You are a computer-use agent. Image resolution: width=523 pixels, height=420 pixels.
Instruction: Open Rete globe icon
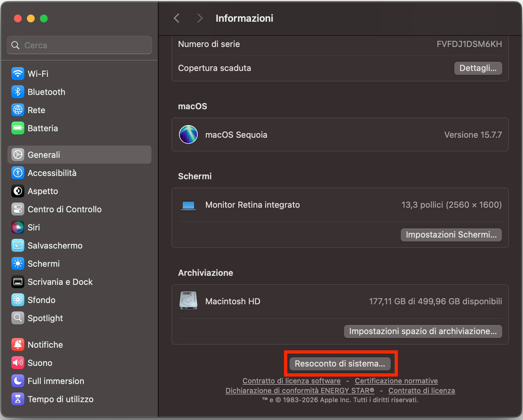click(18, 110)
